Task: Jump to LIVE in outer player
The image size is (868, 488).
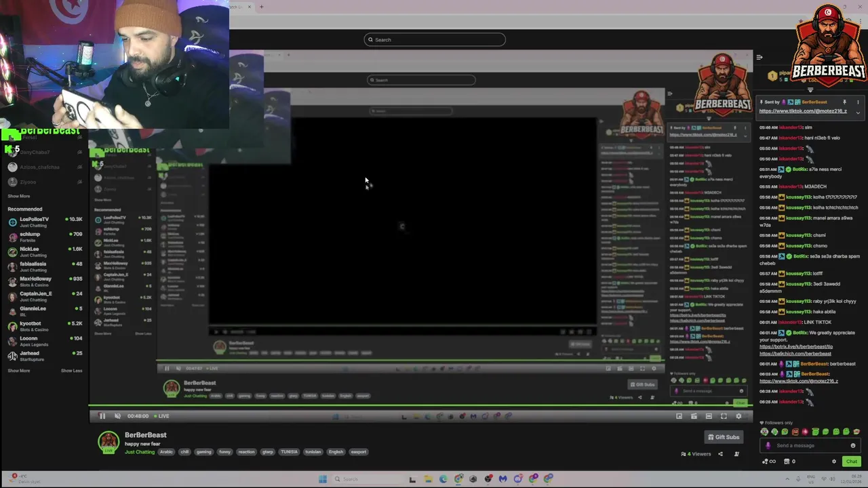Action: tap(161, 416)
